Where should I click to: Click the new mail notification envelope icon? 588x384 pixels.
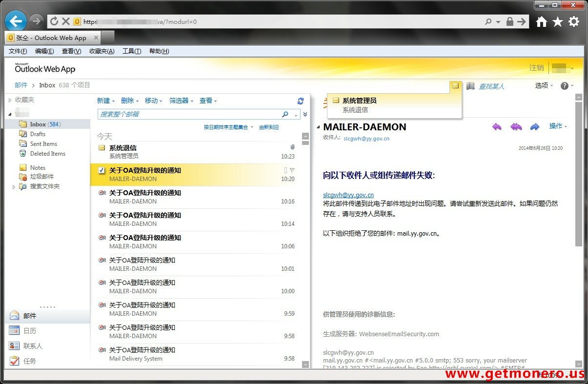(x=455, y=86)
